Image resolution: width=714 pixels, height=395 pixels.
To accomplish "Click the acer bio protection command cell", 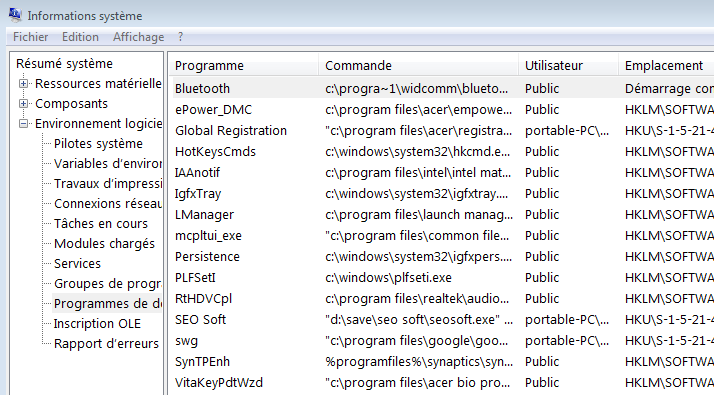I will (x=417, y=383).
